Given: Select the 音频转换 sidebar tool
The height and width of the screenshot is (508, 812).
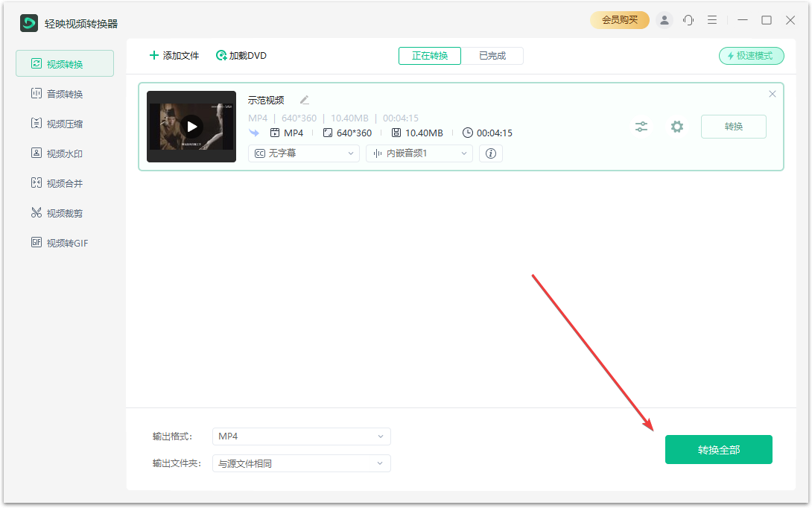Looking at the screenshot, I should (66, 93).
